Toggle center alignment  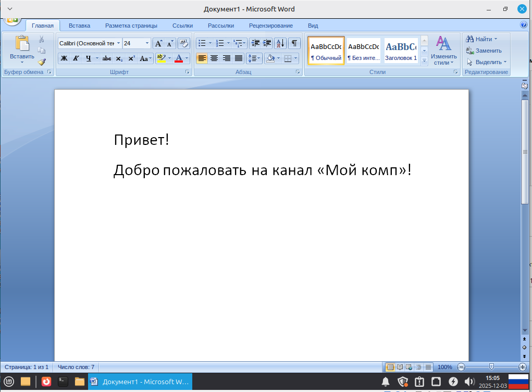coord(215,58)
